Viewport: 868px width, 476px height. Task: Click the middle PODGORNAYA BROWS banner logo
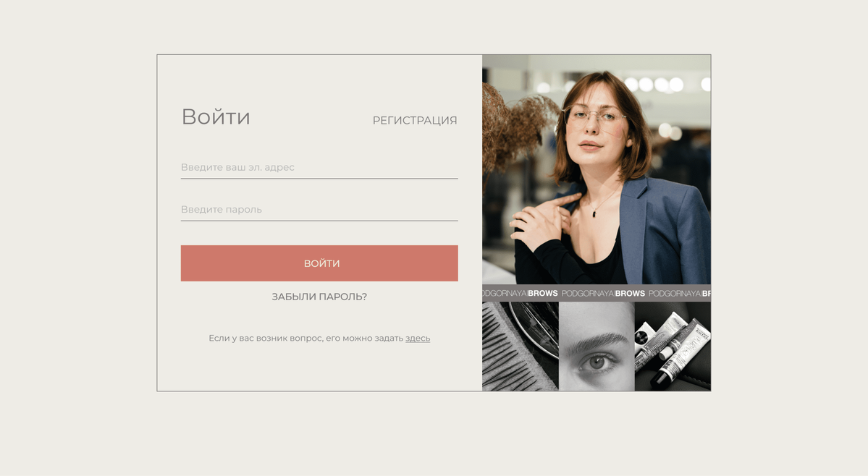pos(603,294)
